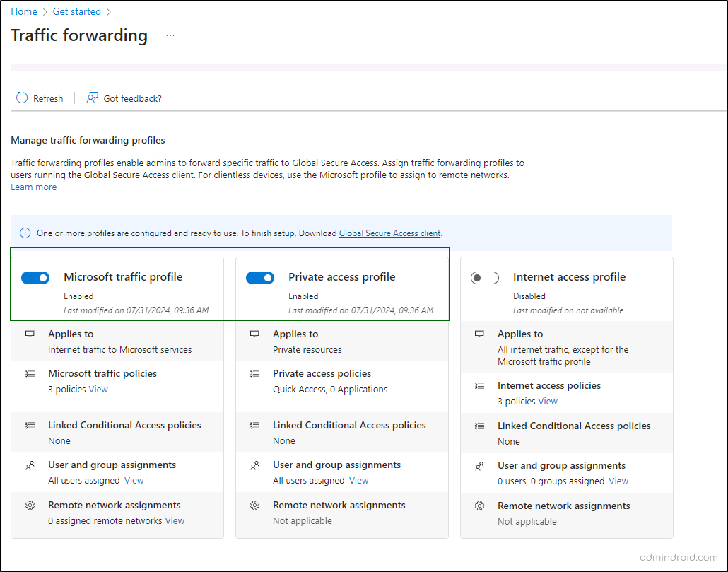Image resolution: width=728 pixels, height=572 pixels.
Task: Click the Refresh icon
Action: [x=22, y=98]
